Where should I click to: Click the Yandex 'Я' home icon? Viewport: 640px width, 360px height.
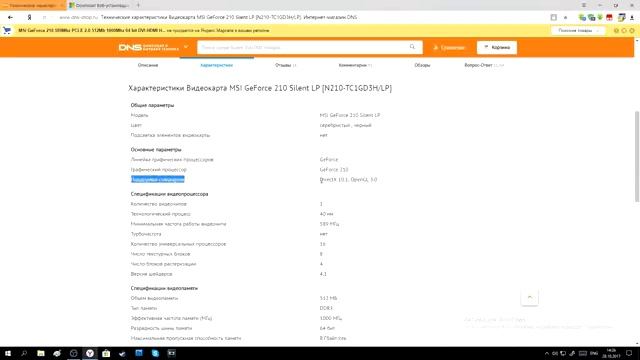point(29,18)
